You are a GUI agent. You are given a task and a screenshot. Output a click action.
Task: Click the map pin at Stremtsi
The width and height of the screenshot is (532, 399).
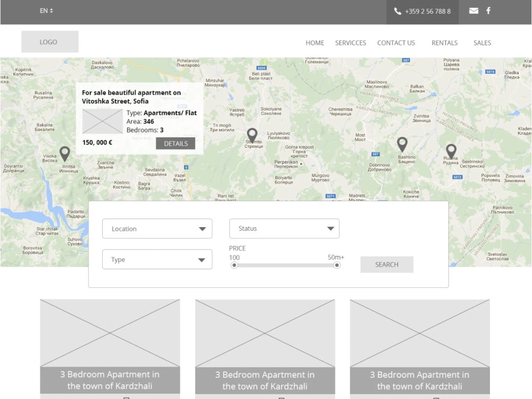[252, 136]
